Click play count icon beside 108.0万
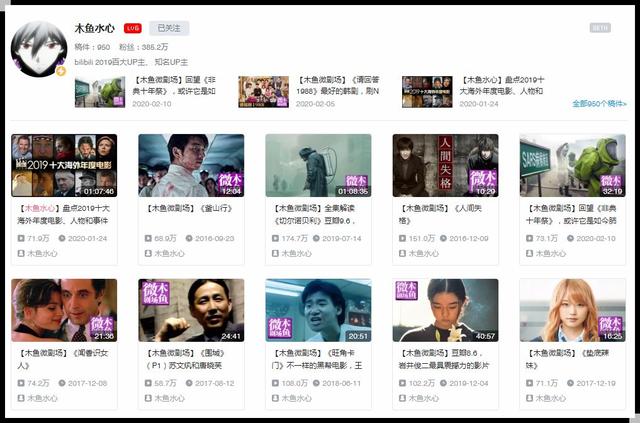Viewport: 640px width, 423px height. point(276,383)
